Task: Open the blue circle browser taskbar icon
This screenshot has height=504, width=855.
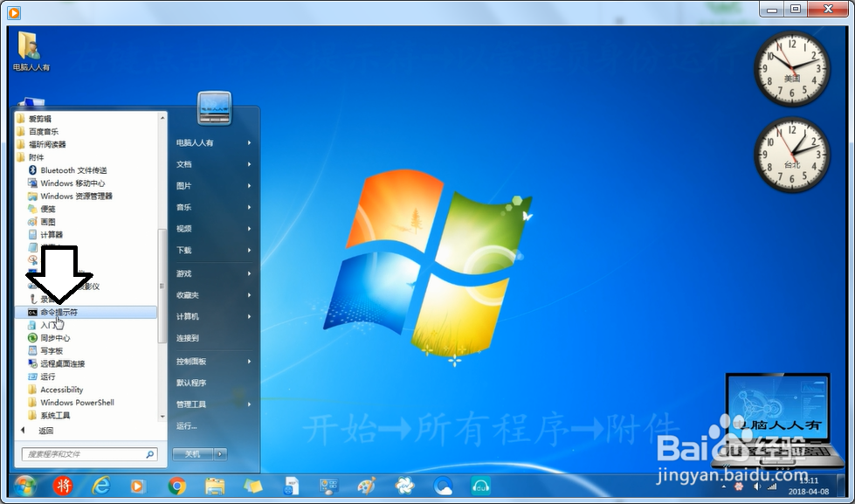Action: tap(443, 486)
